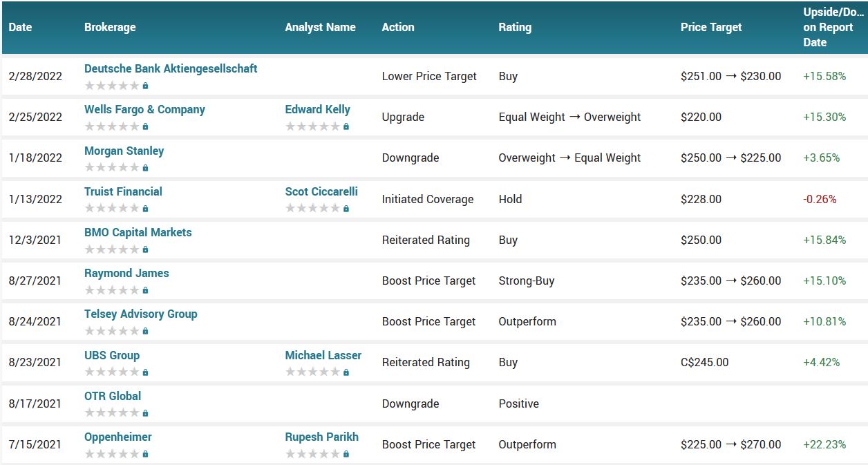This screenshot has width=868, height=465.
Task: Click star rating under OTR Global
Action: pyautogui.click(x=112, y=412)
